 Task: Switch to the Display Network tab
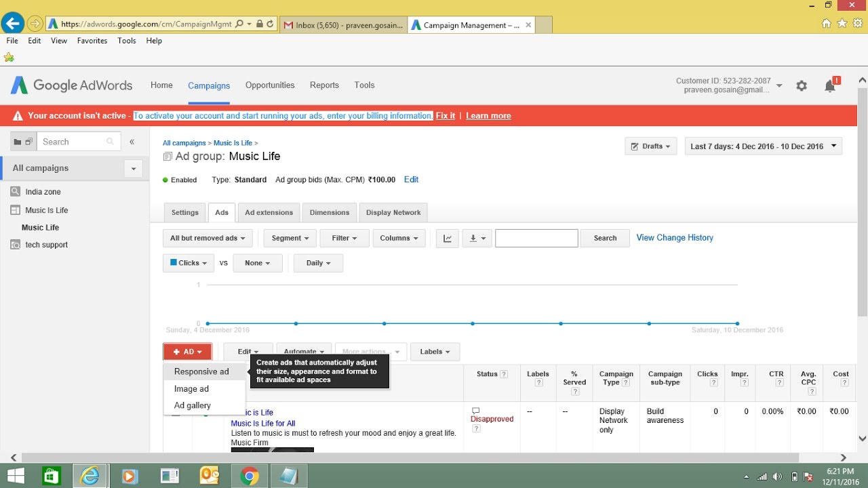pos(393,213)
